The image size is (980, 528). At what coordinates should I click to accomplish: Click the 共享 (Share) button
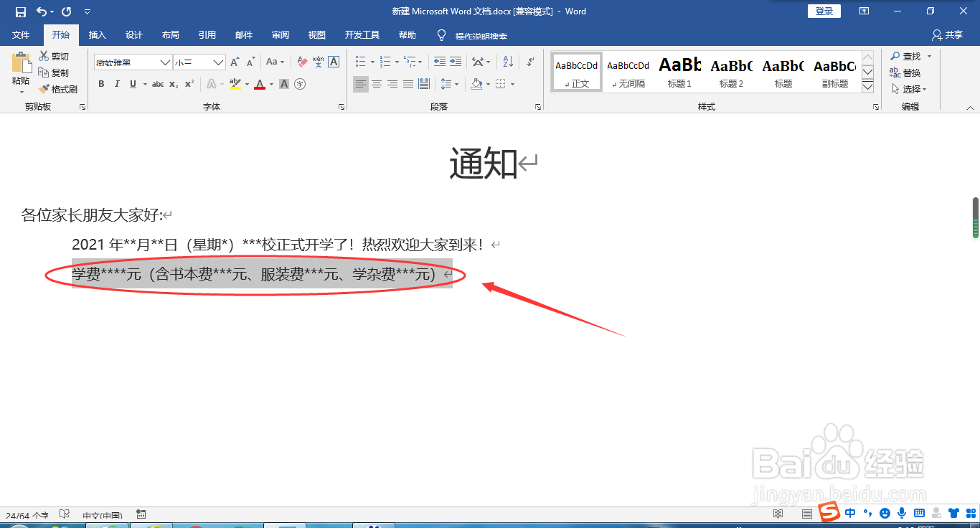pos(947,35)
